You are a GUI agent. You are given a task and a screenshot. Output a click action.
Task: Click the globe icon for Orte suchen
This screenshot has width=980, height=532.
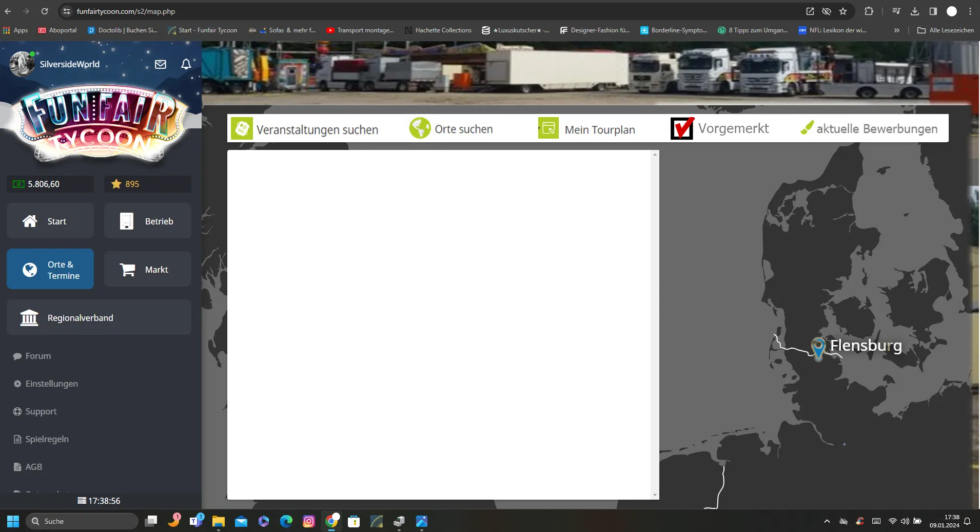[420, 128]
